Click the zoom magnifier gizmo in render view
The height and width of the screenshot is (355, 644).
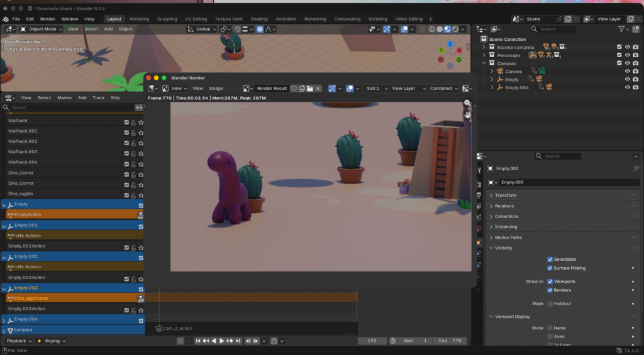pos(467,102)
